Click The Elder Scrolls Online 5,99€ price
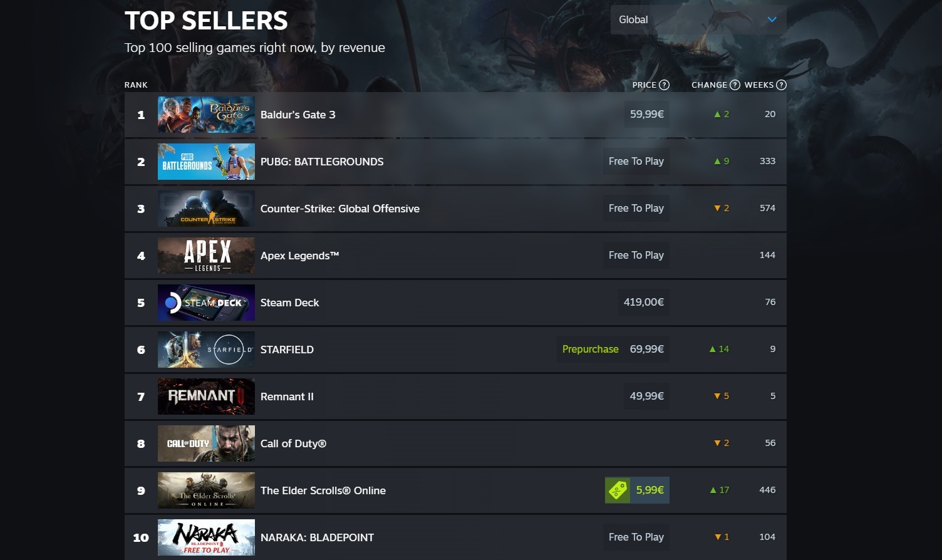 click(650, 490)
